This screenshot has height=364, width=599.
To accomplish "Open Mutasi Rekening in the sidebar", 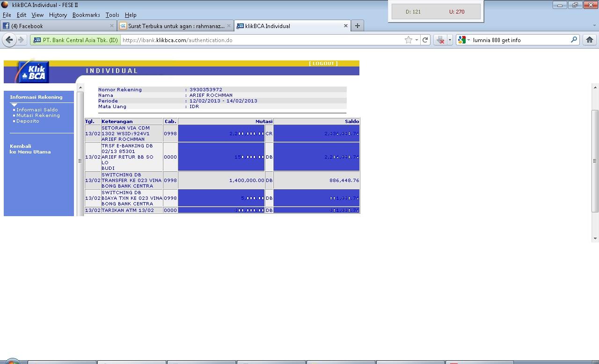I will point(38,116).
